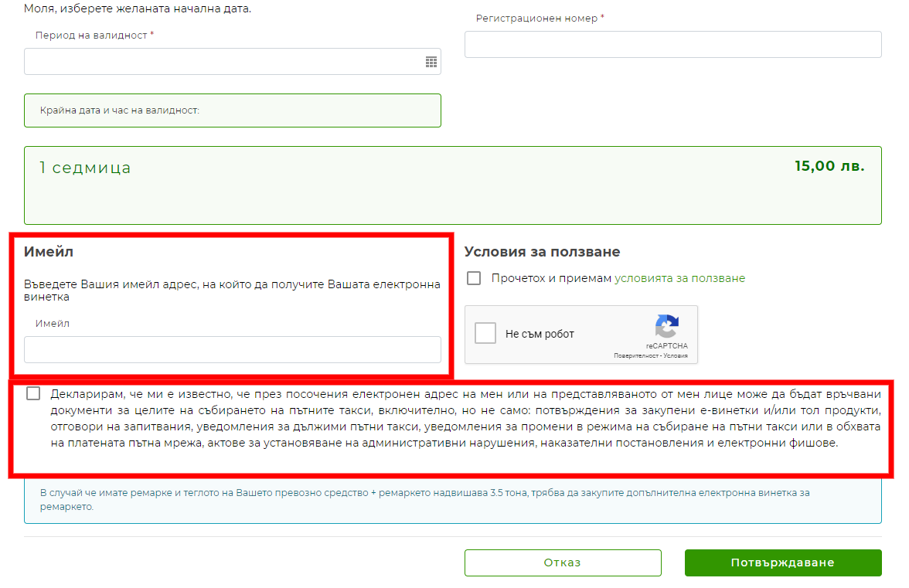The height and width of the screenshot is (588, 909).
Task: Tick the 'Декларирам' declaration checkbox
Action: tap(33, 393)
